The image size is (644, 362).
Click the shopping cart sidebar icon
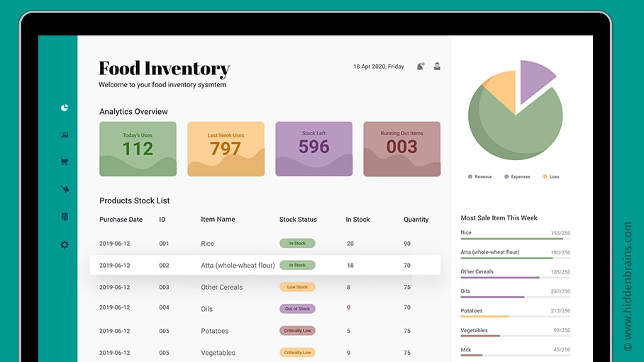tap(65, 162)
